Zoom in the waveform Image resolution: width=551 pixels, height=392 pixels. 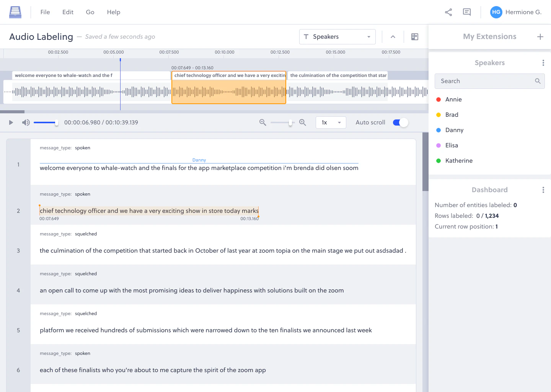coord(302,122)
